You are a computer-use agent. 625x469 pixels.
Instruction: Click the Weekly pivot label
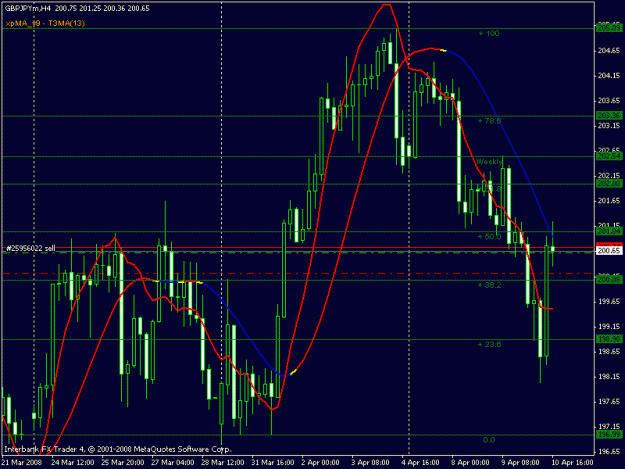pos(489,162)
